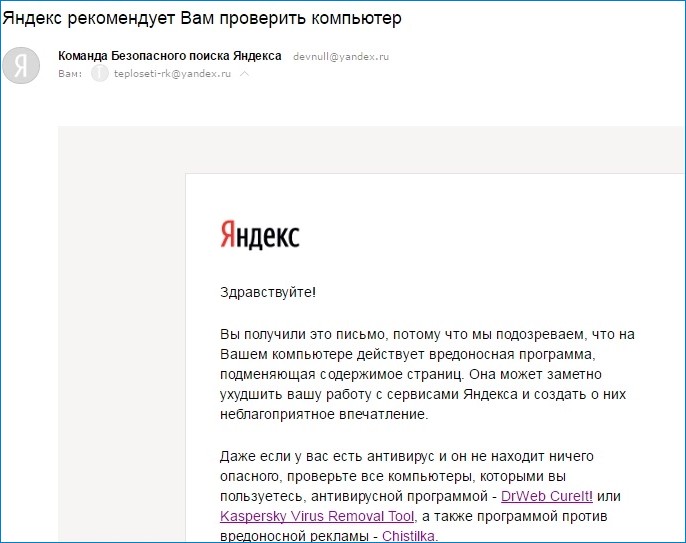The width and height of the screenshot is (686, 543).
Task: Click the Вам: label
Action: pos(70,74)
